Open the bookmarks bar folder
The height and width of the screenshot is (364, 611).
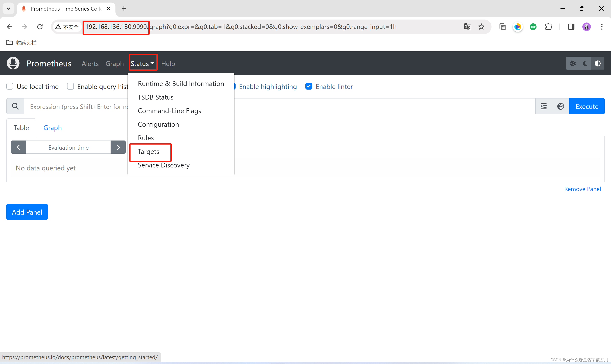[21, 43]
